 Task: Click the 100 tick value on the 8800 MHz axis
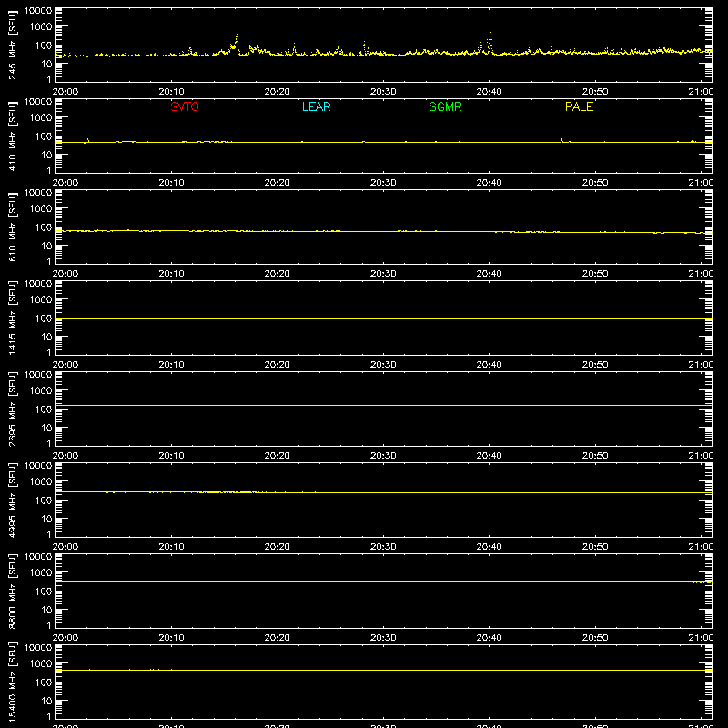coord(44,591)
